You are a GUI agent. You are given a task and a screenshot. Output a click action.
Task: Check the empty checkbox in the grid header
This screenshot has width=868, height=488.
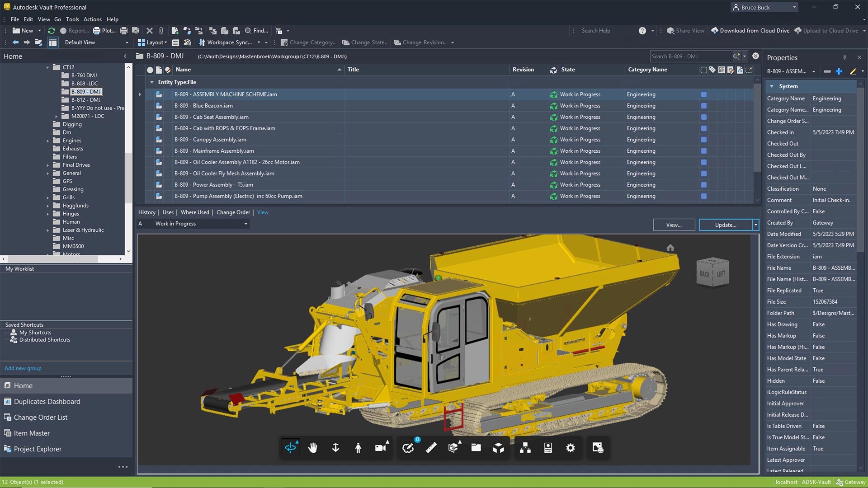tap(703, 70)
